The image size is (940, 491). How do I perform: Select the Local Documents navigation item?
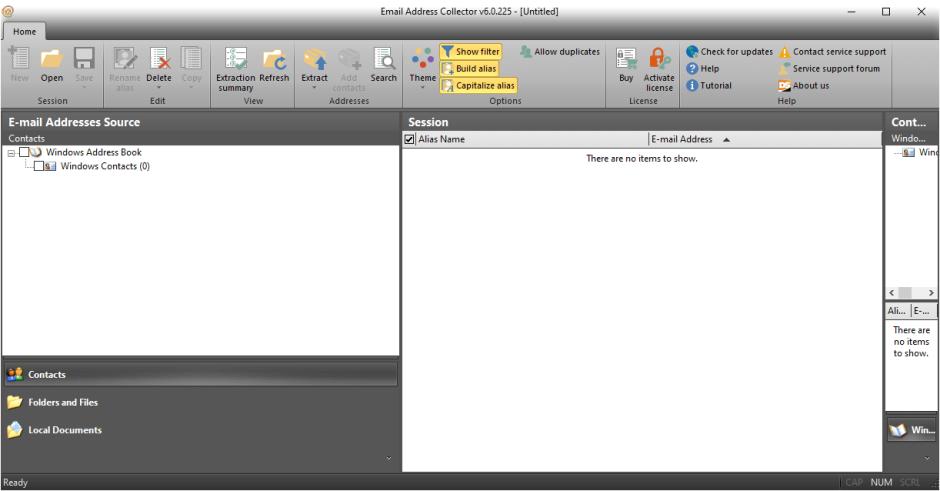coord(200,430)
